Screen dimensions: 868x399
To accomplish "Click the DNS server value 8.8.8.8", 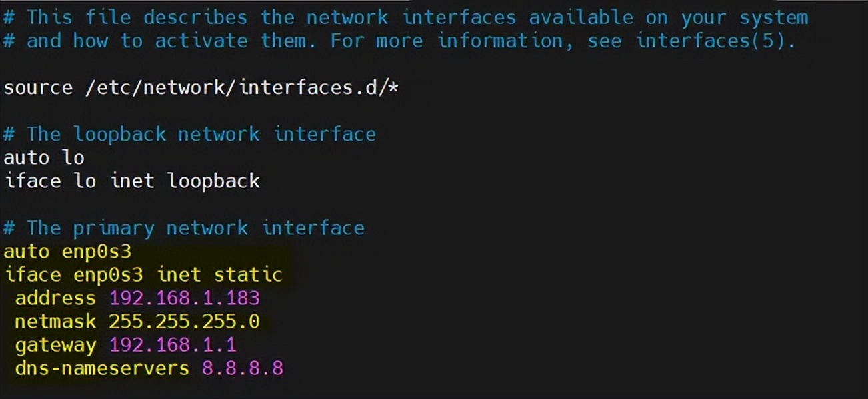I will coord(243,368).
